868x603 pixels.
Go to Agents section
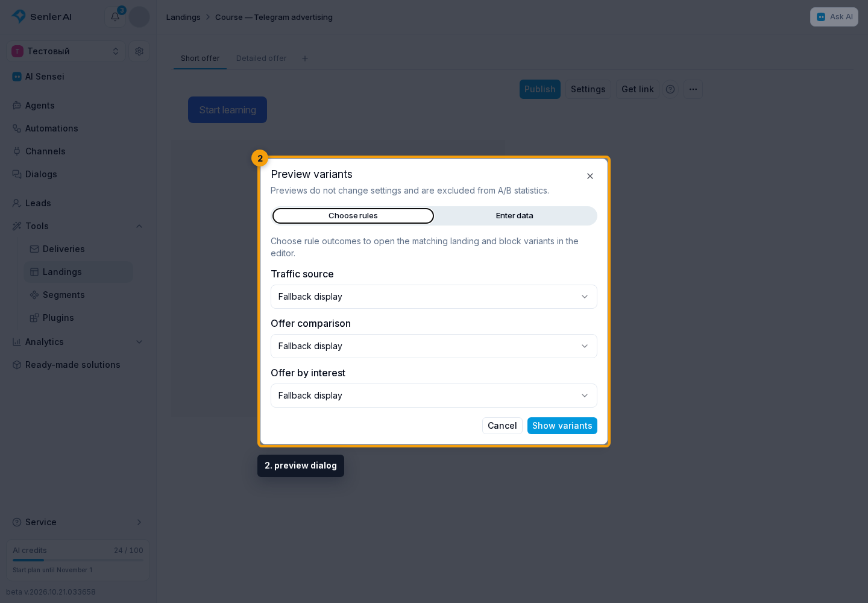coord(78,106)
